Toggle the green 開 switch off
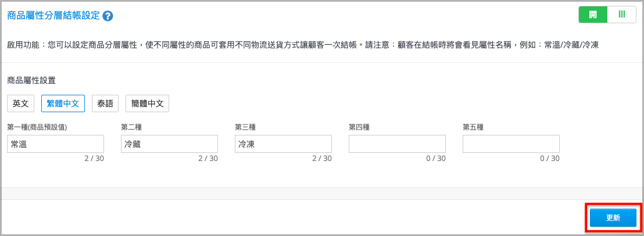This screenshot has height=236, width=644. (x=593, y=15)
